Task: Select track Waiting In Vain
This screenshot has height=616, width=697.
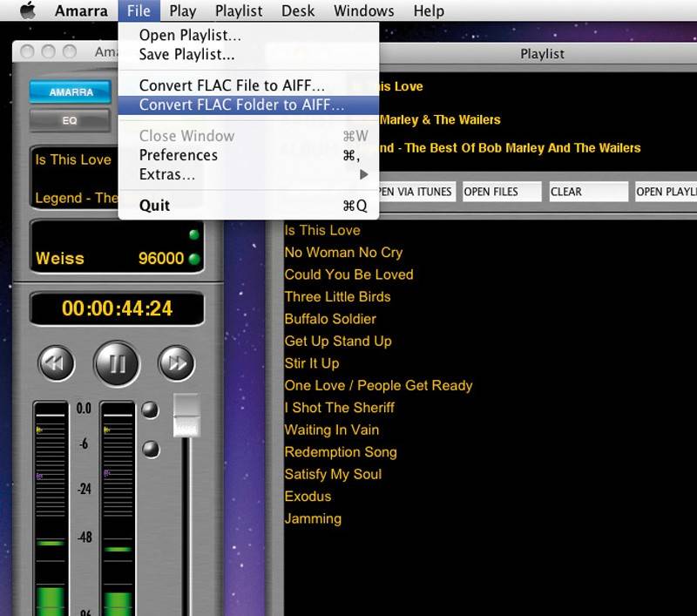Action: tap(332, 430)
